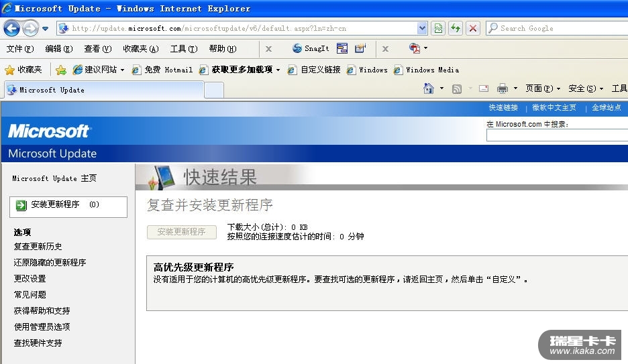This screenshot has width=628, height=364.
Task: Open the 页面(P) command menu
Action: click(543, 88)
